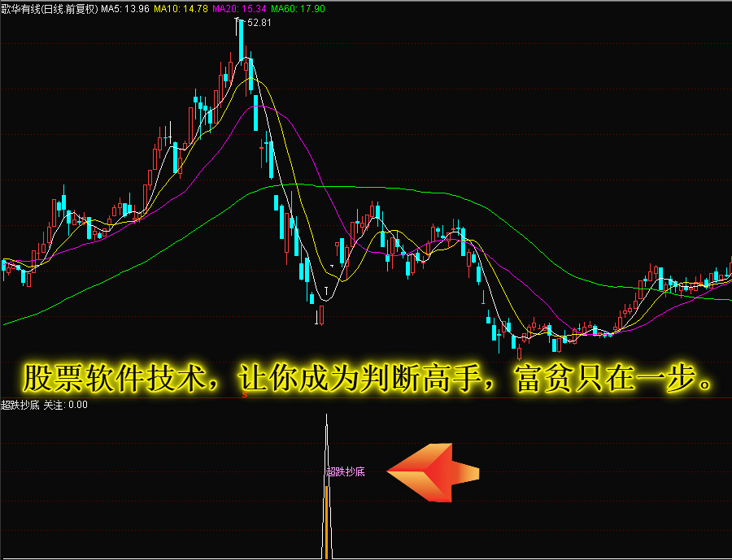Click the red S marker above the indicator panel

244,395
